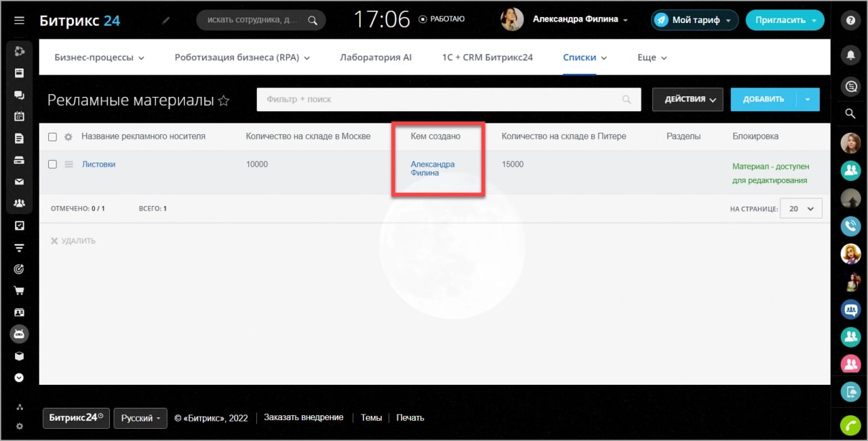Open webmail envelope icon in sidebar
The image size is (868, 441).
pos(19,182)
